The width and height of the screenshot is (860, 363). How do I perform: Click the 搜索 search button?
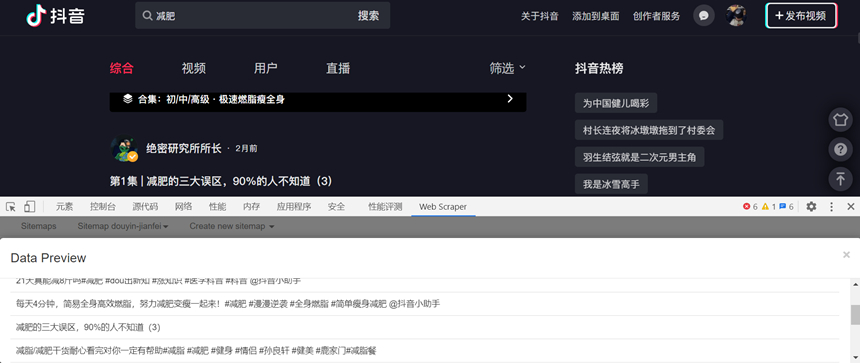369,15
